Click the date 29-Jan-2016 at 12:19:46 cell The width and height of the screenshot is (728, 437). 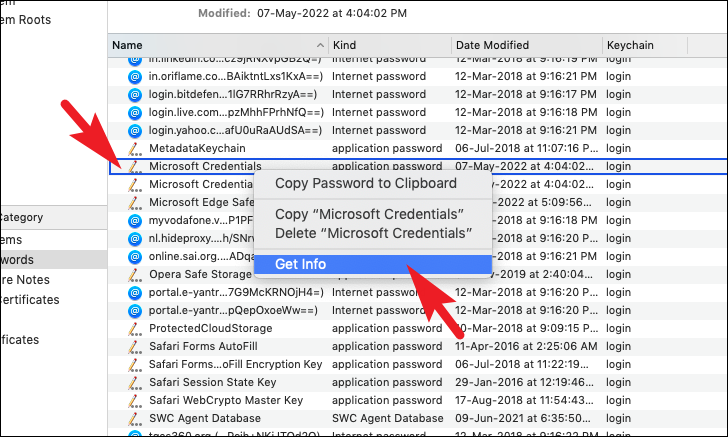[524, 383]
